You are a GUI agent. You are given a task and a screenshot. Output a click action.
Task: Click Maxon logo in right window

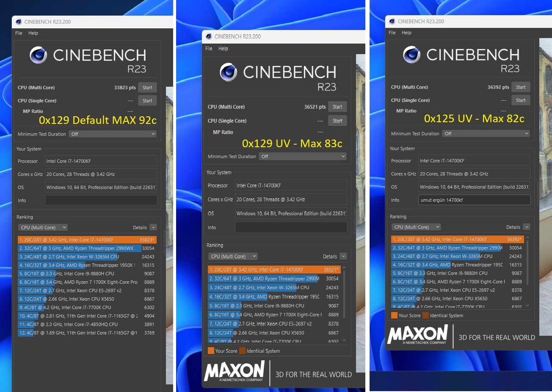point(418,334)
